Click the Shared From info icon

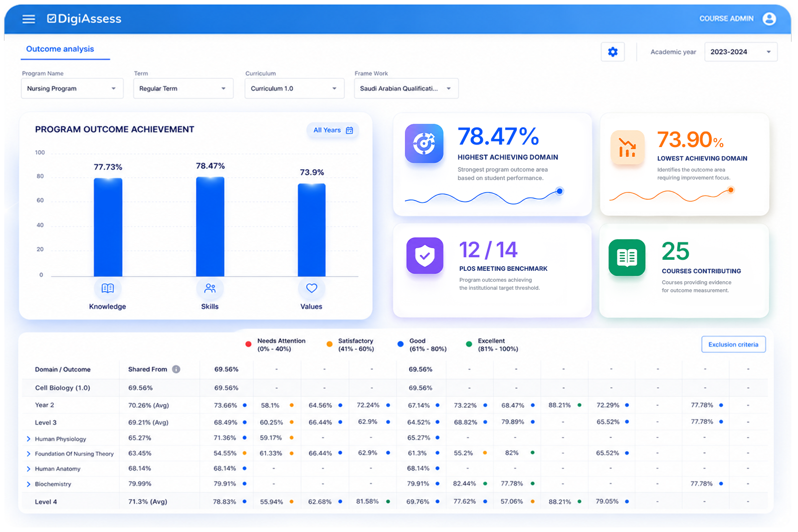pyautogui.click(x=176, y=369)
